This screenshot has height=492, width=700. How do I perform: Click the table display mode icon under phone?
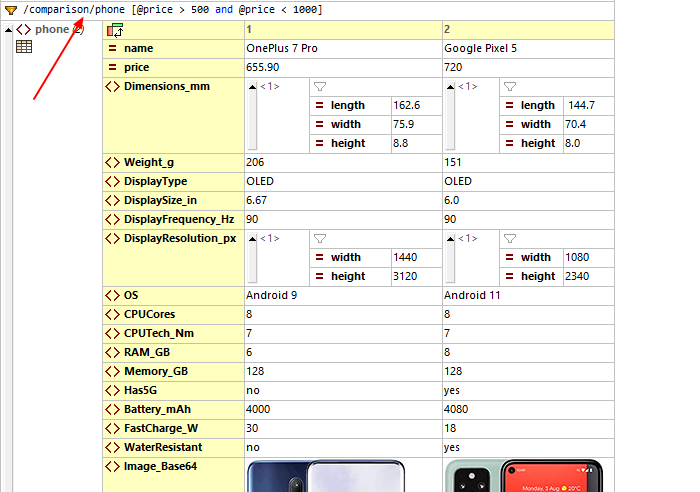(x=24, y=47)
